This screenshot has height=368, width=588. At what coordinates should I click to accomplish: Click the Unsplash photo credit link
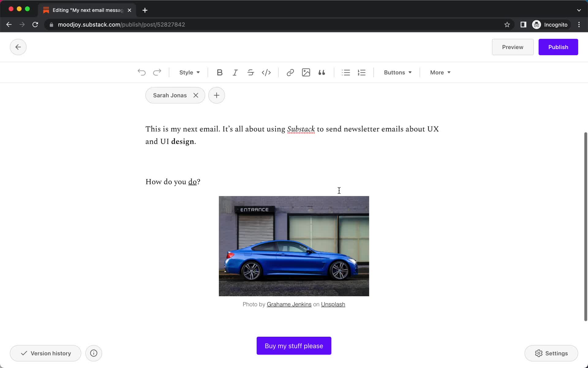333,304
